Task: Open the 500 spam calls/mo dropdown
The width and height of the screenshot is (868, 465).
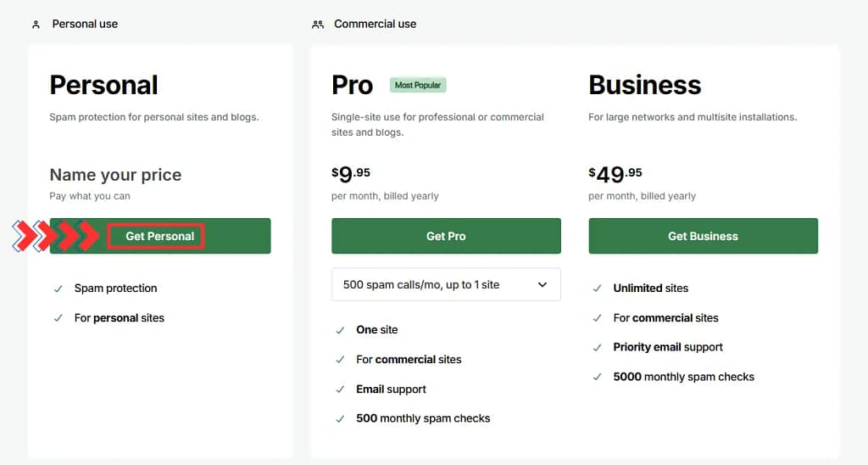Action: click(x=445, y=285)
